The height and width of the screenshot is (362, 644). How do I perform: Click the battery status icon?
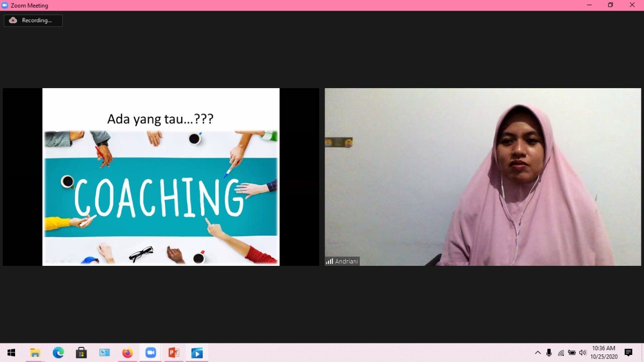(x=572, y=353)
